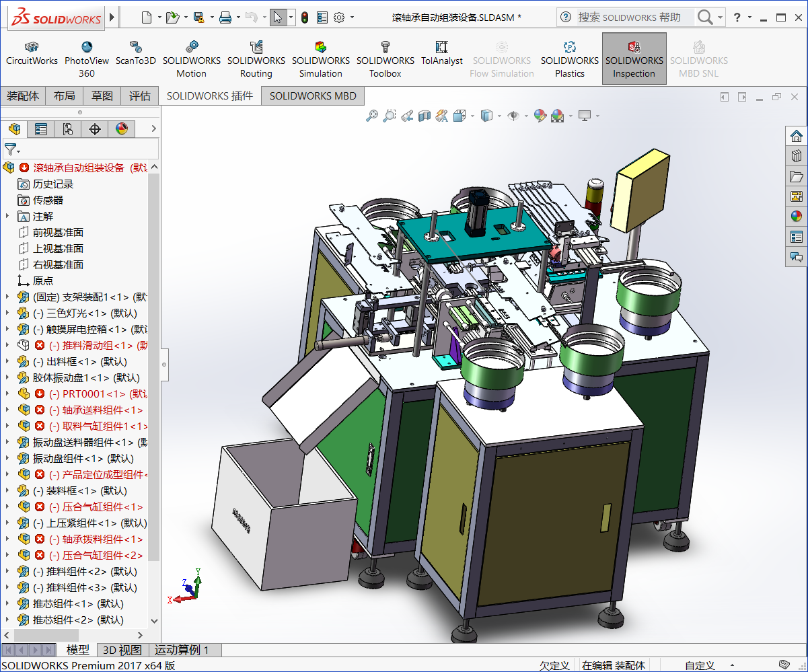Click the SOLIDWORKS help search field
The height and width of the screenshot is (672, 808).
626,17
